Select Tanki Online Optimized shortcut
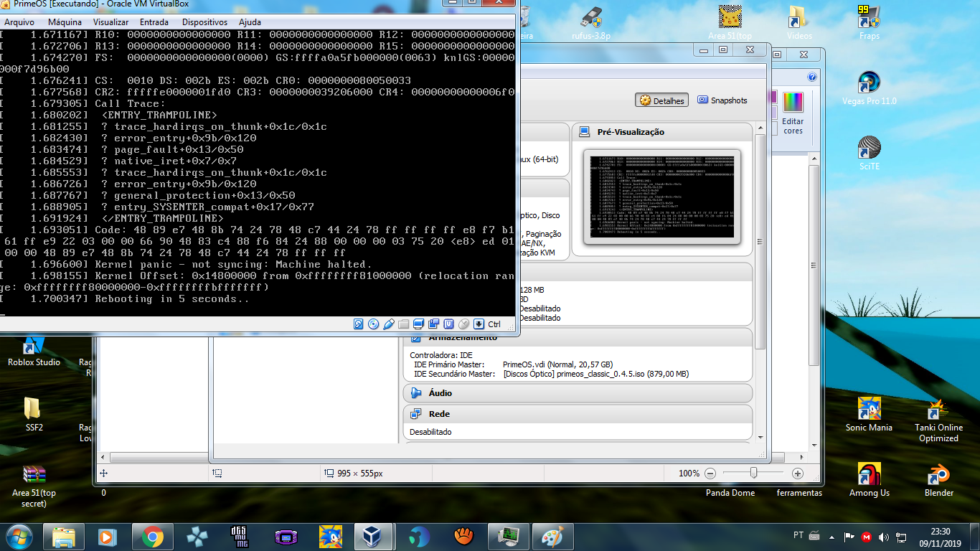The width and height of the screenshot is (980, 551). [x=938, y=420]
